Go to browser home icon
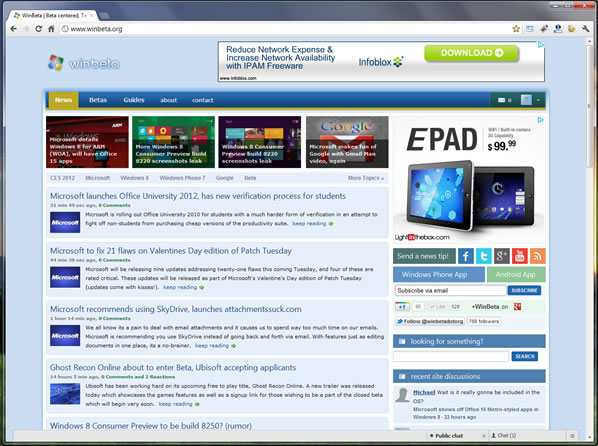The image size is (598, 446). [x=51, y=29]
